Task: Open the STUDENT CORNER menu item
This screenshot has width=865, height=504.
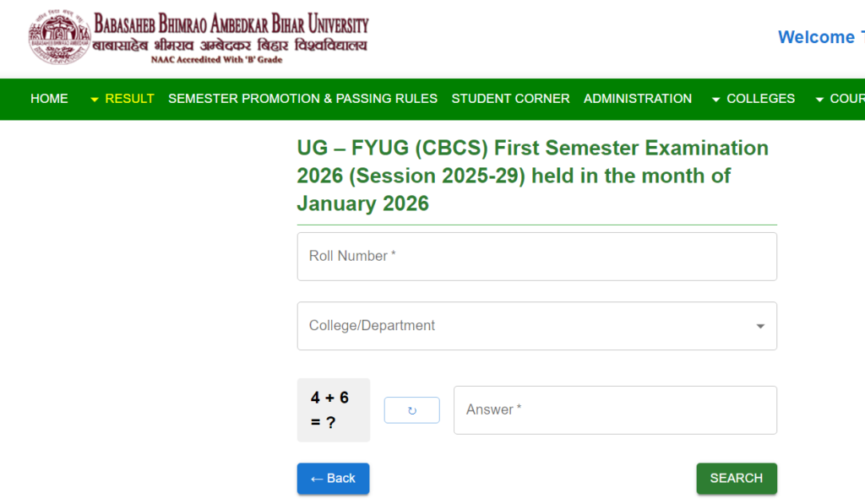Action: click(510, 99)
